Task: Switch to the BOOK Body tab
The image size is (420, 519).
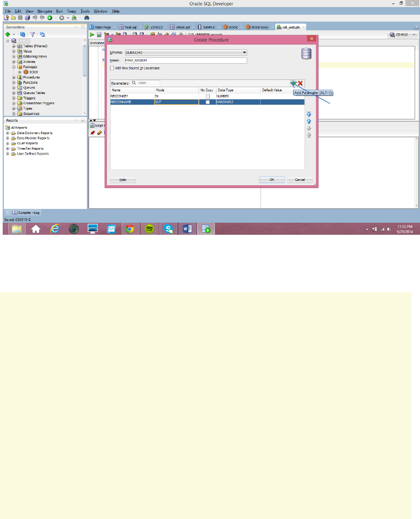Action: (x=260, y=27)
